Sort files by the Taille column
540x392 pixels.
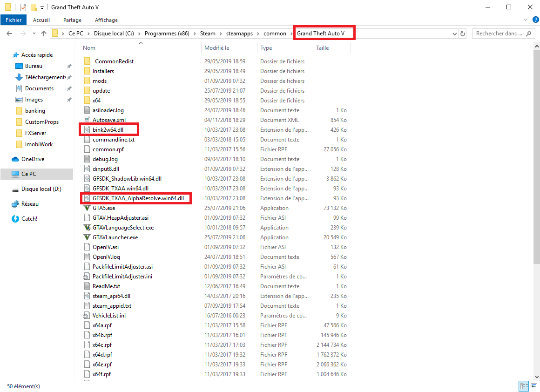[x=323, y=48]
